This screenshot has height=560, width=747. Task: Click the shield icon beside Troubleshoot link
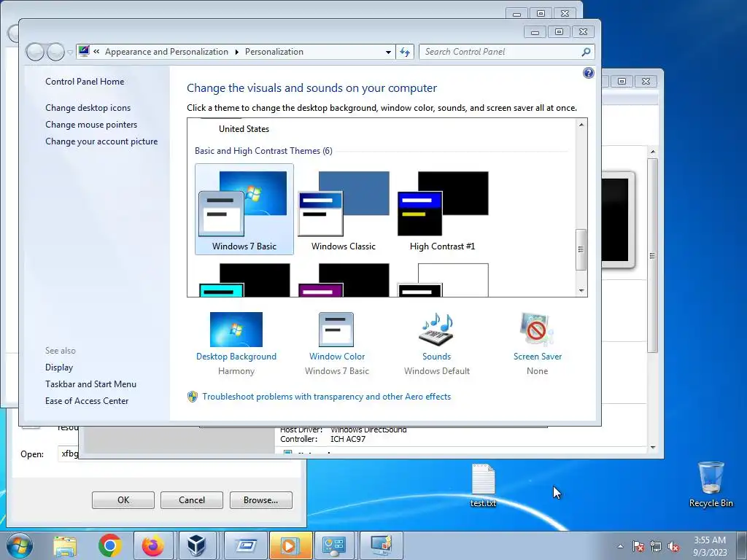[x=193, y=397]
